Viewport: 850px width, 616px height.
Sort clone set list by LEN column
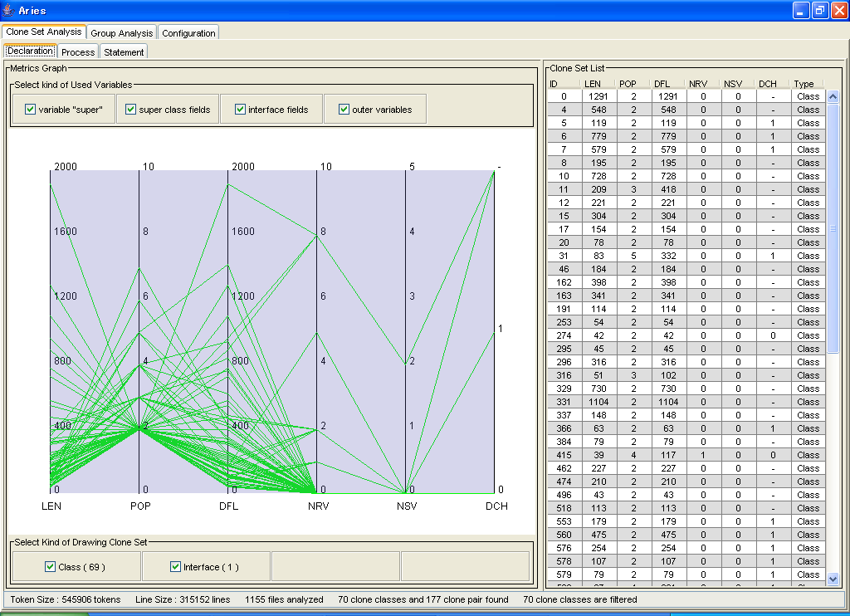[x=593, y=84]
